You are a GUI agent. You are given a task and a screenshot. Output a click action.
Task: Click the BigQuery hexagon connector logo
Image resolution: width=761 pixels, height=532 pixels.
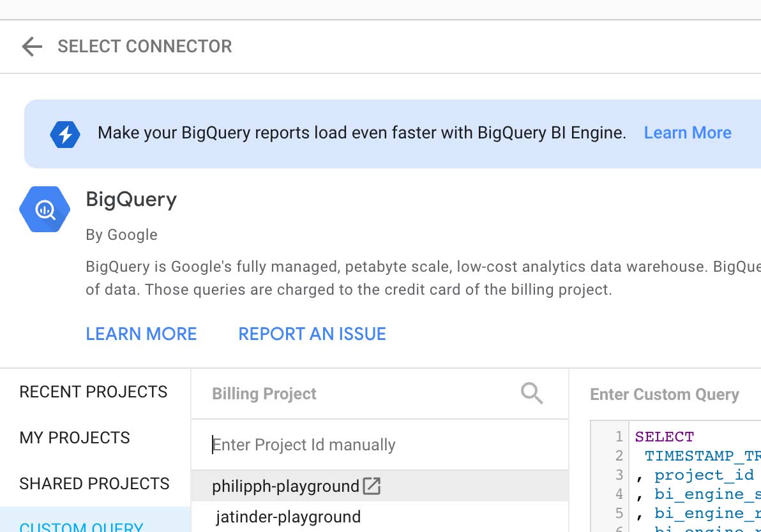(x=45, y=209)
